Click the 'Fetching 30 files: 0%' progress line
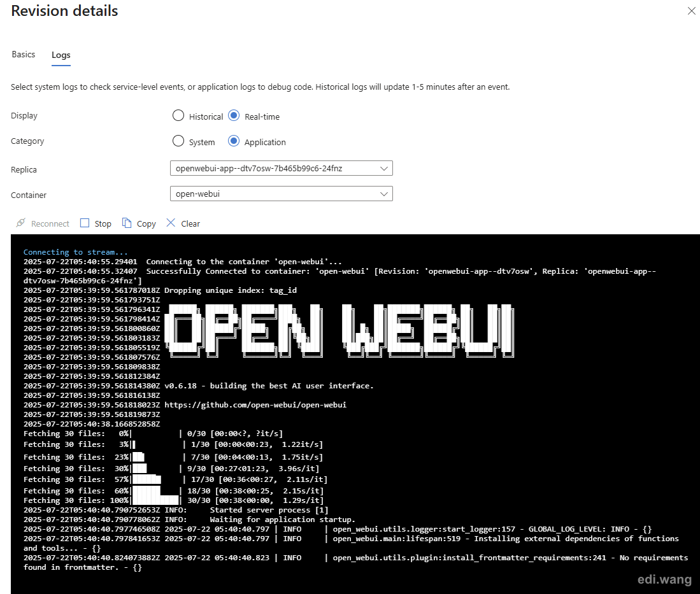 tap(153, 434)
